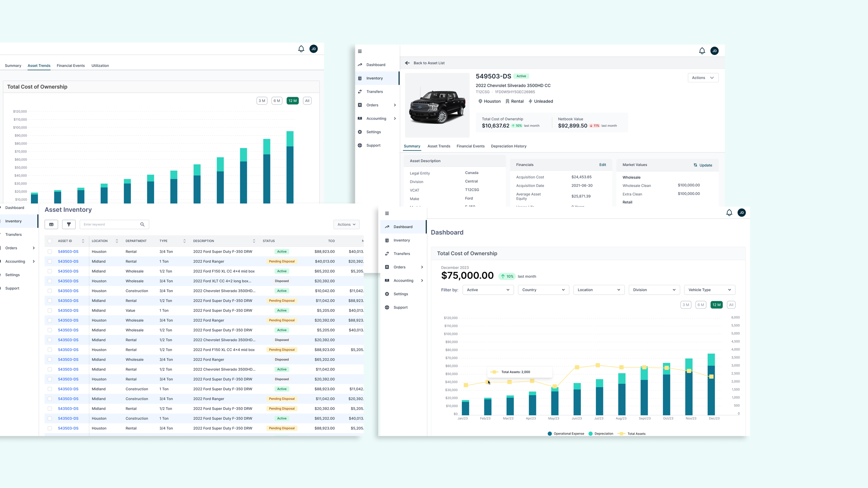Click Edit in the Financials panel
This screenshot has height=488, width=868.
point(603,165)
